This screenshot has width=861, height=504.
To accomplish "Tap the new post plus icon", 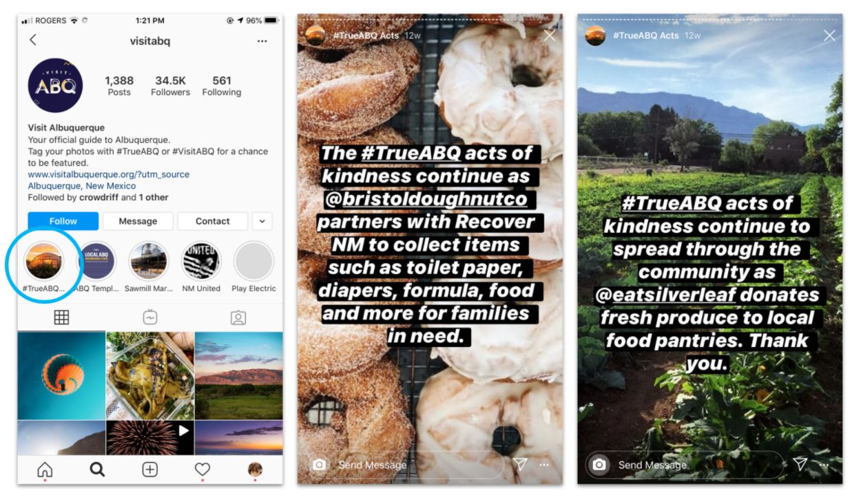I will [x=149, y=470].
